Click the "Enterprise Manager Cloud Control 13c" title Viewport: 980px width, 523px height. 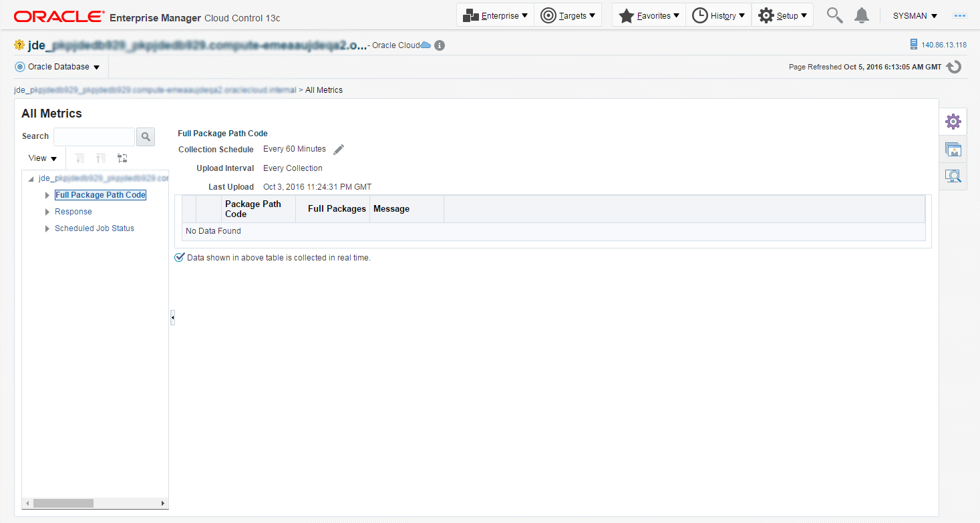(194, 17)
